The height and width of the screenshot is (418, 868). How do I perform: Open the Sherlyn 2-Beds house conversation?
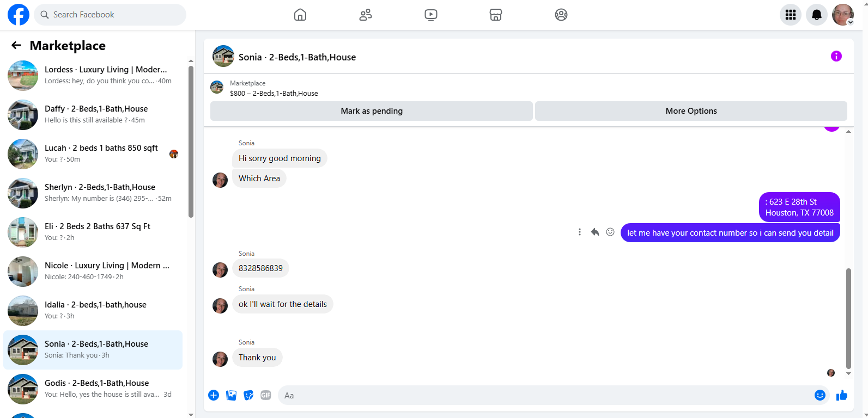[x=93, y=193]
